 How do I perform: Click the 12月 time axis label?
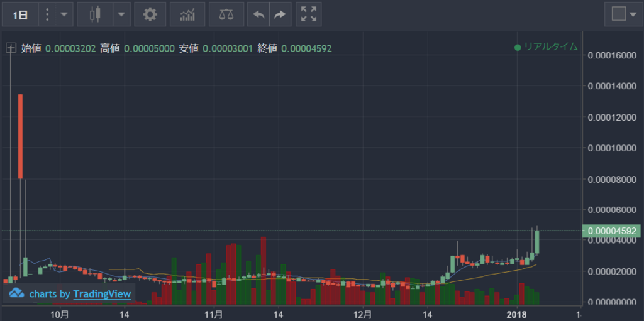click(364, 315)
